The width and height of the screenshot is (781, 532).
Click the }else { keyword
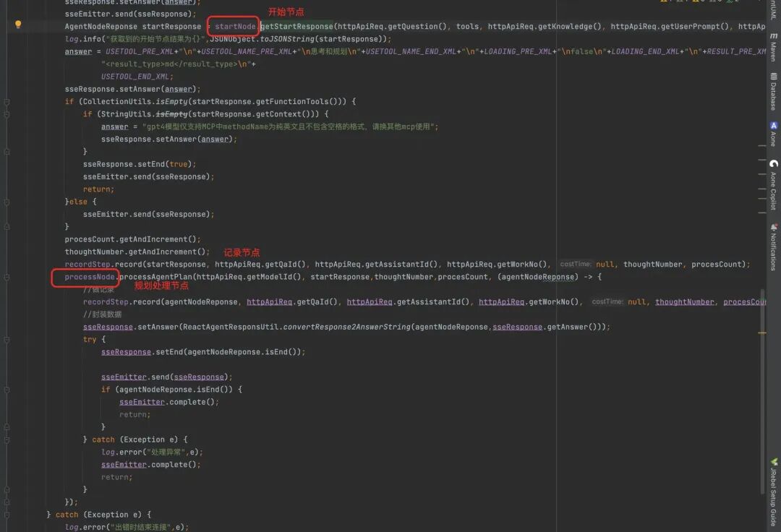pos(80,202)
